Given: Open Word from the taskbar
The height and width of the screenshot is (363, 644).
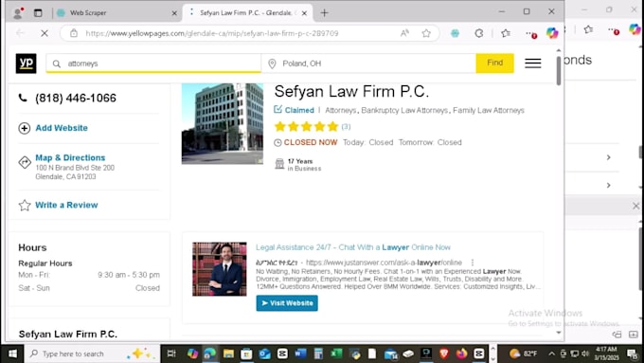Looking at the screenshot, I should pos(300,354).
